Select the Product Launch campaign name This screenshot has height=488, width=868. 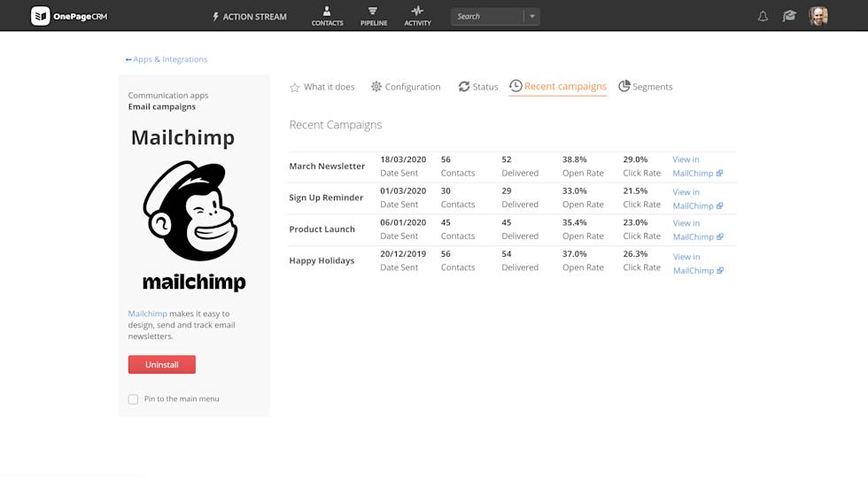pos(322,229)
